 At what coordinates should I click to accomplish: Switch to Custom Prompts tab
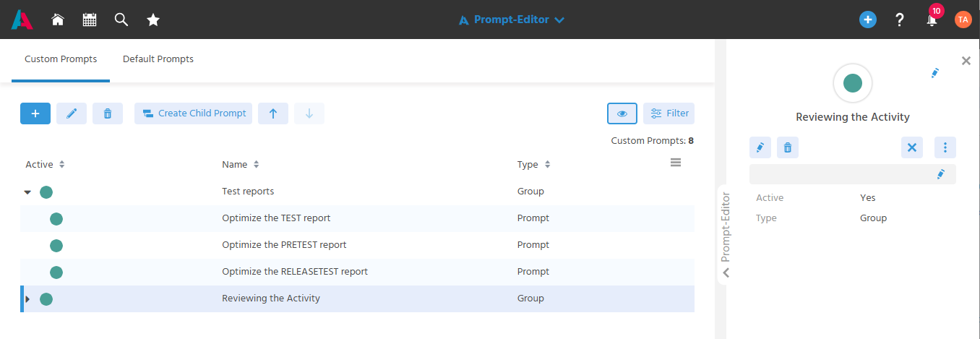(61, 59)
